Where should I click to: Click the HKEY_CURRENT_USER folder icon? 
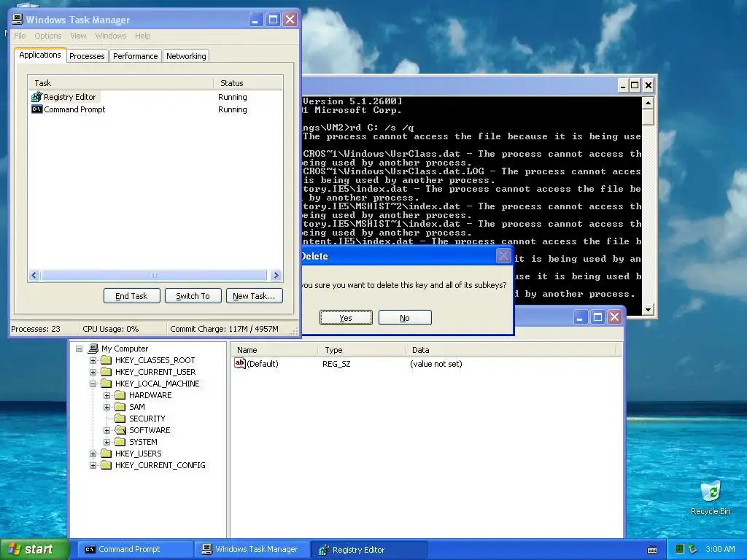click(107, 372)
